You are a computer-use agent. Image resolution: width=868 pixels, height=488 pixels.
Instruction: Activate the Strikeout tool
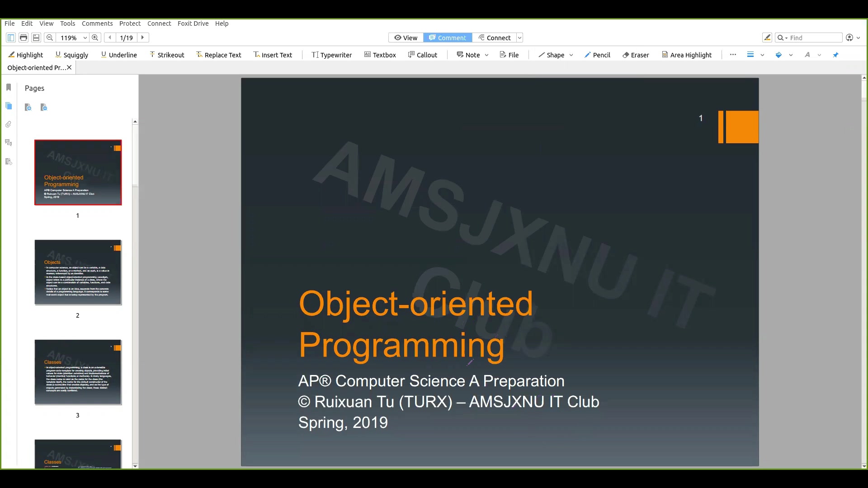pyautogui.click(x=167, y=55)
